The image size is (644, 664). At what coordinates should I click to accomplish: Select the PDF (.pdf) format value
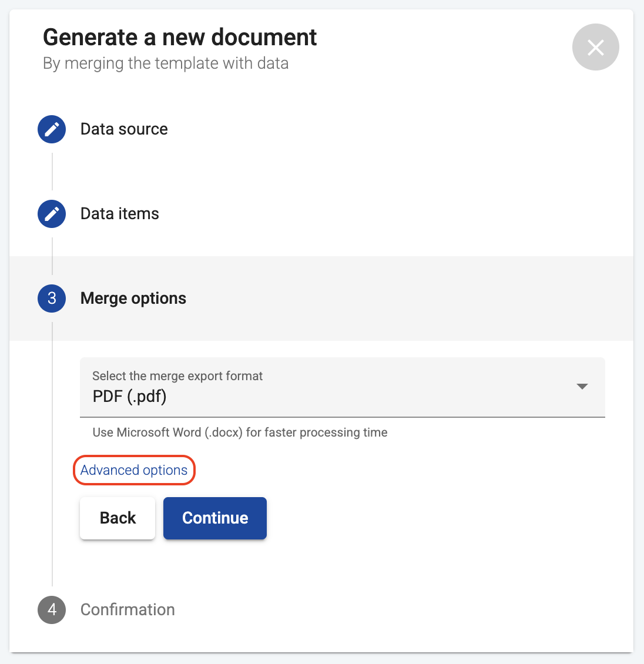(x=130, y=397)
